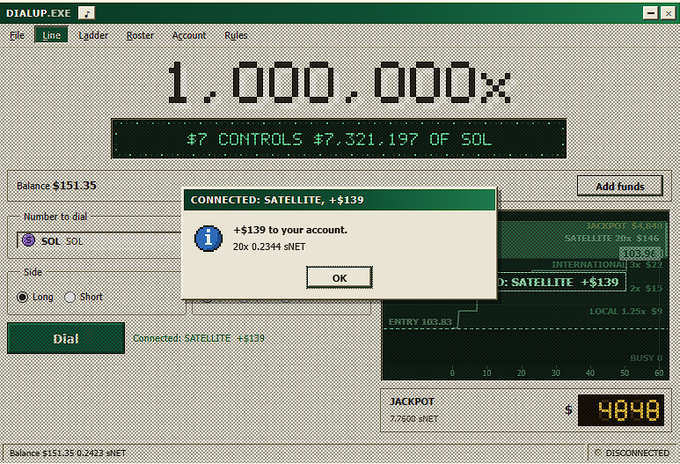Click the green Dial button
680x464 pixels.
66,338
